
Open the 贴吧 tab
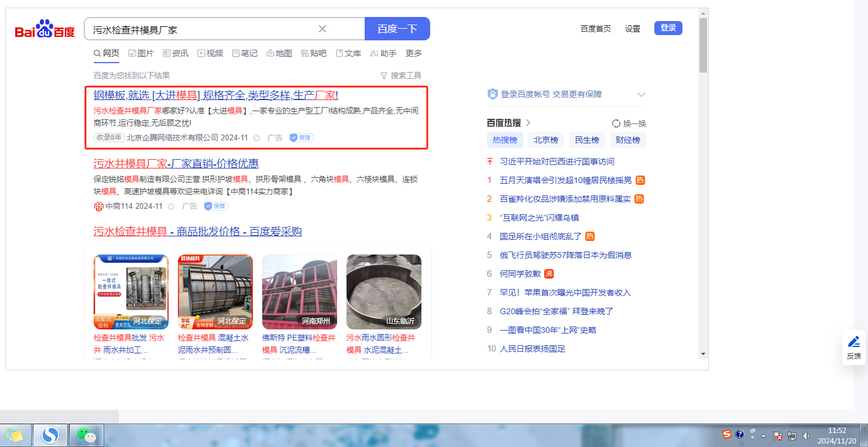coord(314,53)
